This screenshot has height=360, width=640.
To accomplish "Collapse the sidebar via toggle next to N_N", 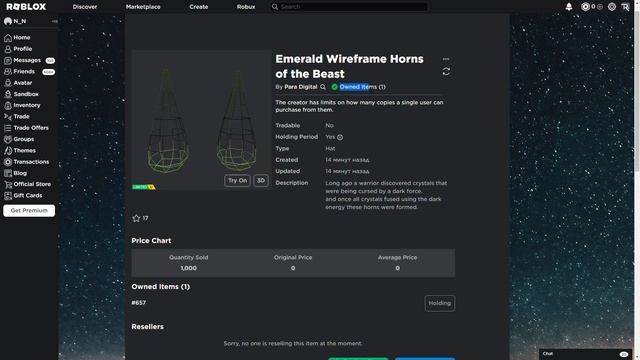I will point(54,21).
